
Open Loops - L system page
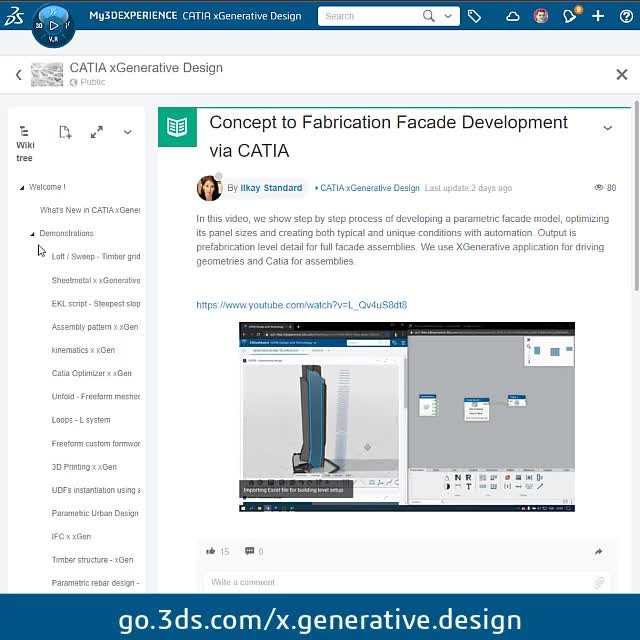pyautogui.click(x=81, y=420)
